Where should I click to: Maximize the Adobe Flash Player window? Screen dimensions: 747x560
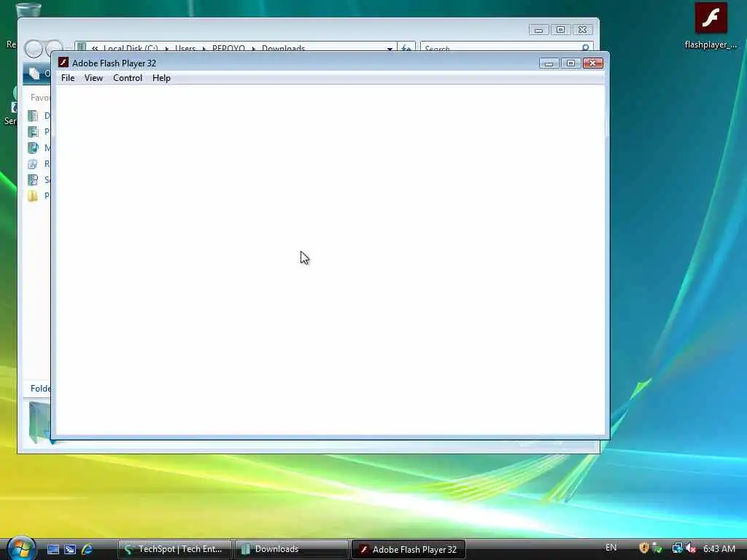[570, 63]
